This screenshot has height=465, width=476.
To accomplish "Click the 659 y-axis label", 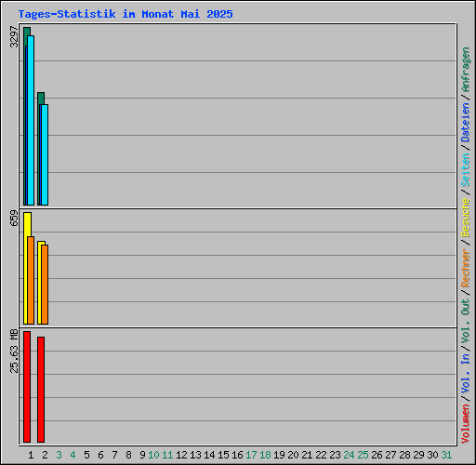I will (x=14, y=218).
